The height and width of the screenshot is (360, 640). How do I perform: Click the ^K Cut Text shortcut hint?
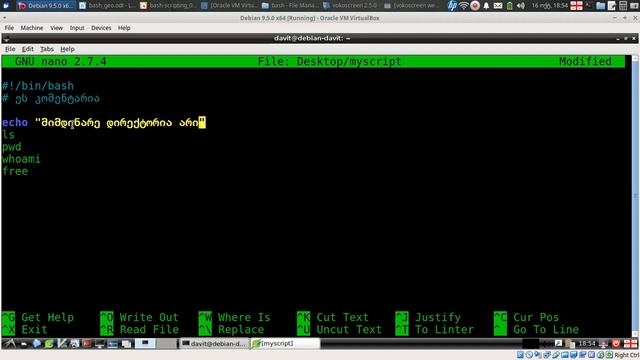click(333, 317)
